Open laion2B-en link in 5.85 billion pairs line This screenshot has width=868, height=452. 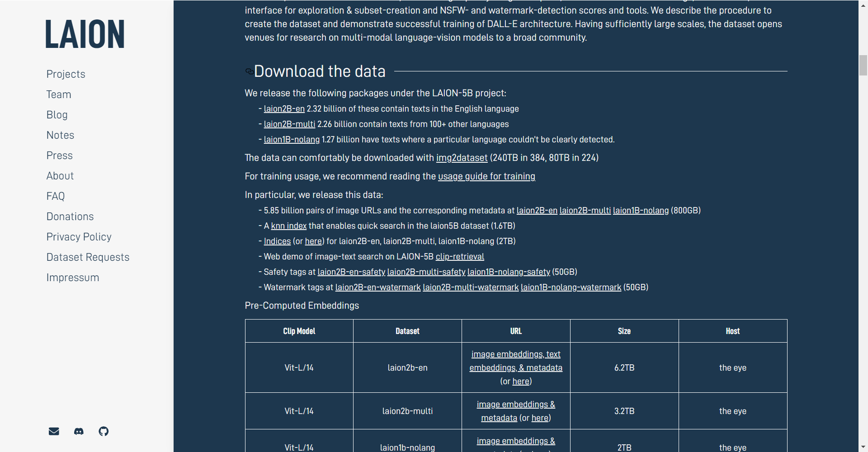coord(537,211)
